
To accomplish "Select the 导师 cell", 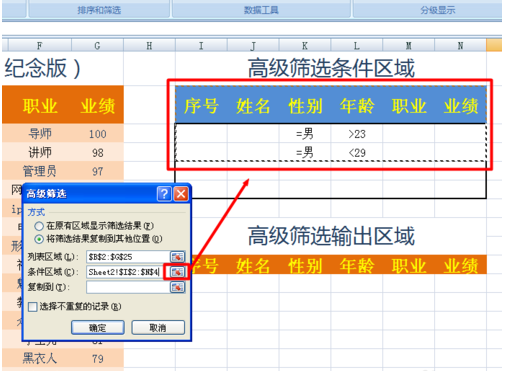I will click(40, 134).
